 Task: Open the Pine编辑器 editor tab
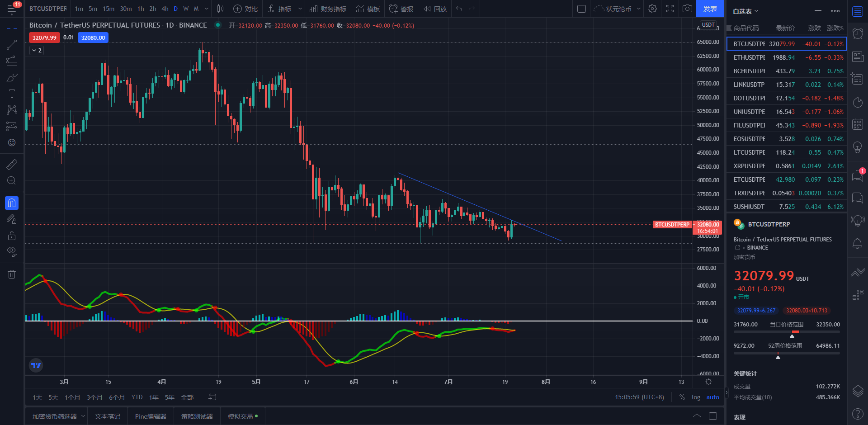(x=151, y=416)
